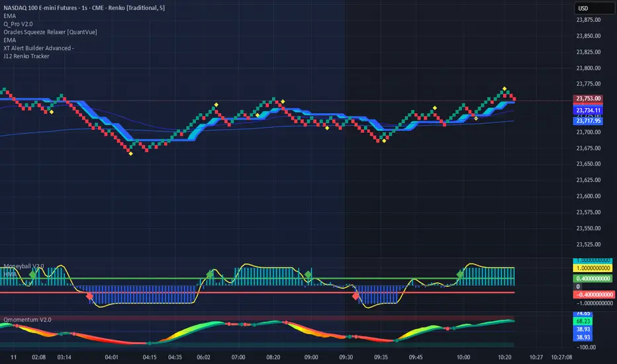
Task: Select the Q_Pro V2.0 indicator label
Action: (x=19, y=24)
